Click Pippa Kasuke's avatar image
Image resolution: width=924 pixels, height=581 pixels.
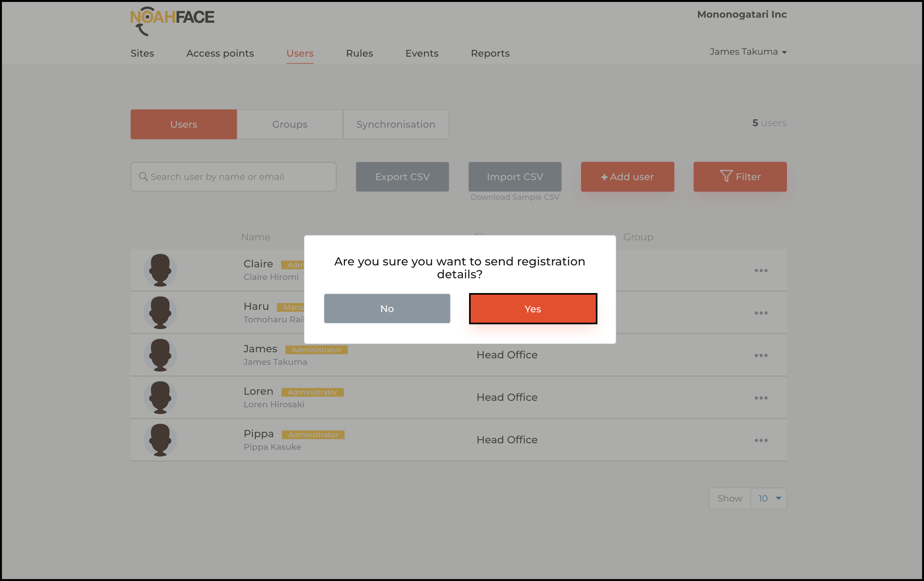tap(160, 440)
